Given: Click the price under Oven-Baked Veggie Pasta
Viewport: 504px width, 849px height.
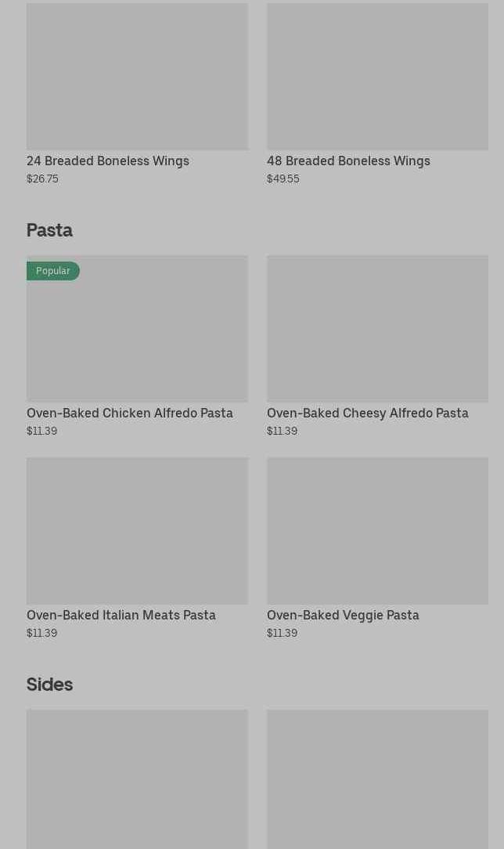Looking at the screenshot, I should point(282,633).
